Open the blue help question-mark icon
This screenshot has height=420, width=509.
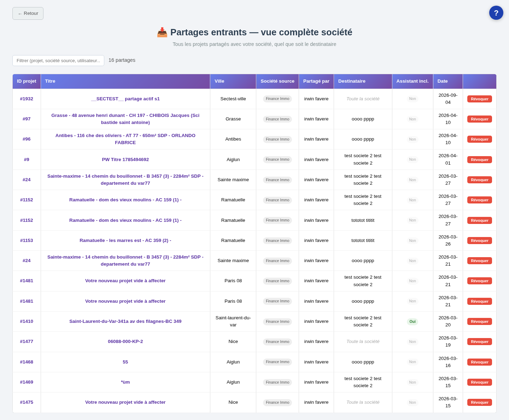(x=496, y=13)
